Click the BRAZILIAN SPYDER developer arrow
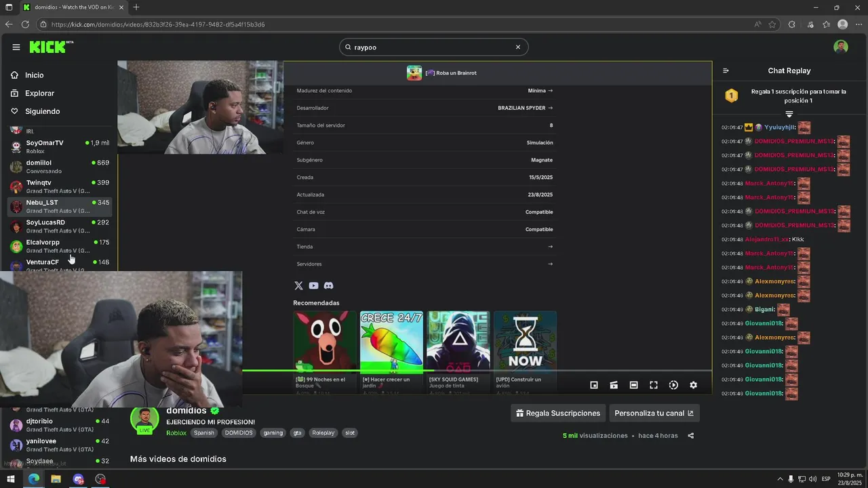The width and height of the screenshot is (868, 488). (x=550, y=108)
